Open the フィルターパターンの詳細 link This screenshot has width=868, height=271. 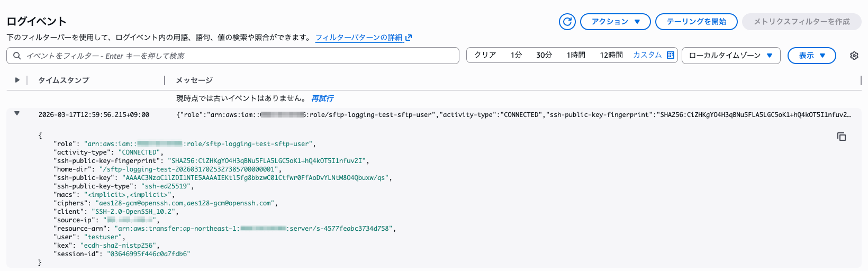359,38
